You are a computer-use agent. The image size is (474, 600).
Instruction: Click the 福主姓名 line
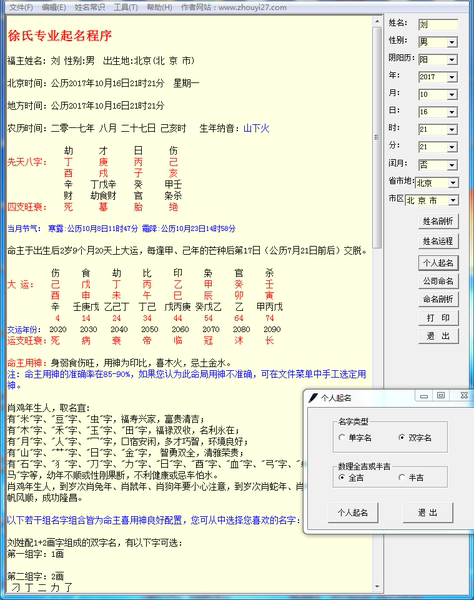[101, 61]
